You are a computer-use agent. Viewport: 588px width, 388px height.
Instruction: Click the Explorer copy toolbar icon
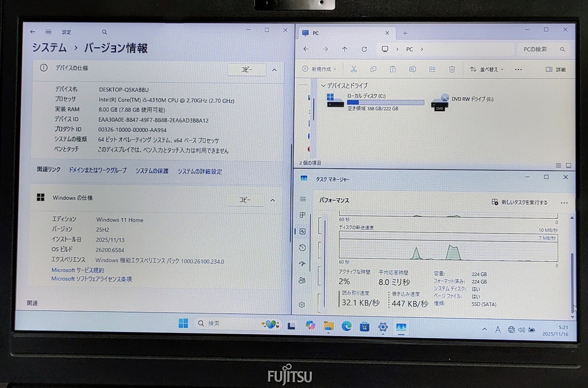coord(373,69)
